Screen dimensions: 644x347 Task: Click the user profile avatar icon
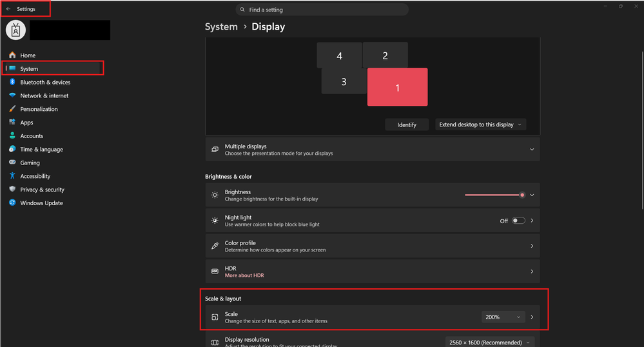(x=15, y=30)
